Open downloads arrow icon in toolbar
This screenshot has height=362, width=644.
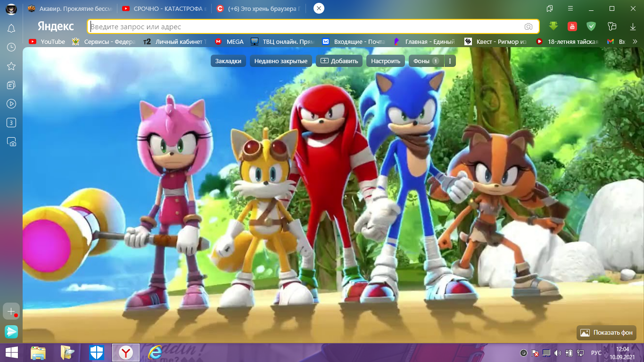click(x=633, y=26)
